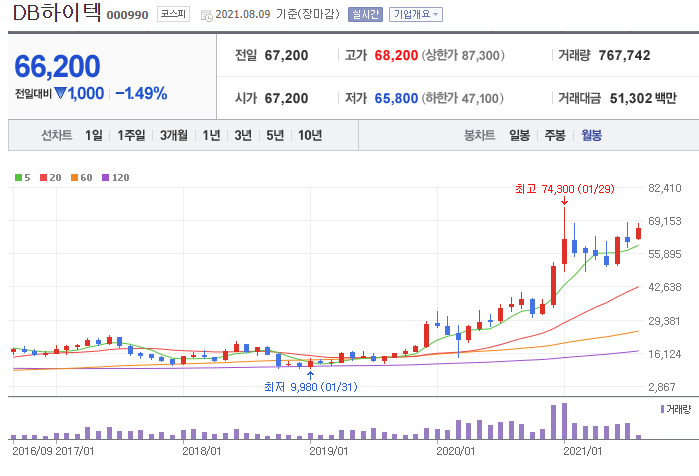Select the 3년 line chart period
This screenshot has height=476, width=699.
click(x=243, y=135)
